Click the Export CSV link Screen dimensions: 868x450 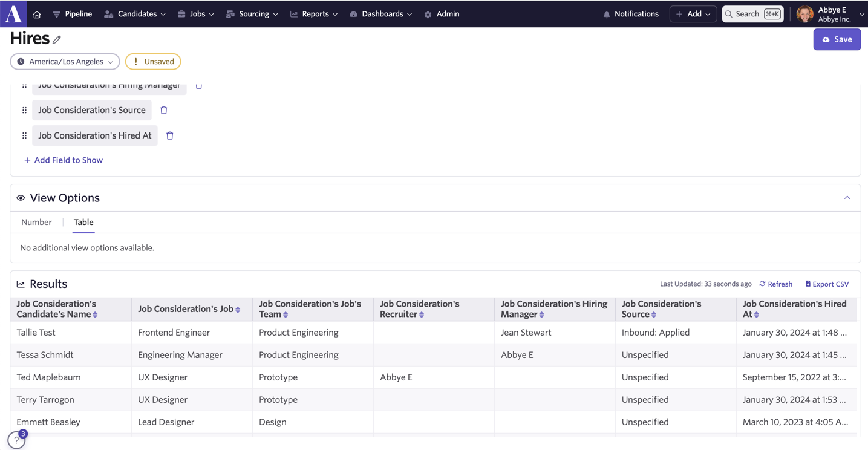[x=827, y=284]
